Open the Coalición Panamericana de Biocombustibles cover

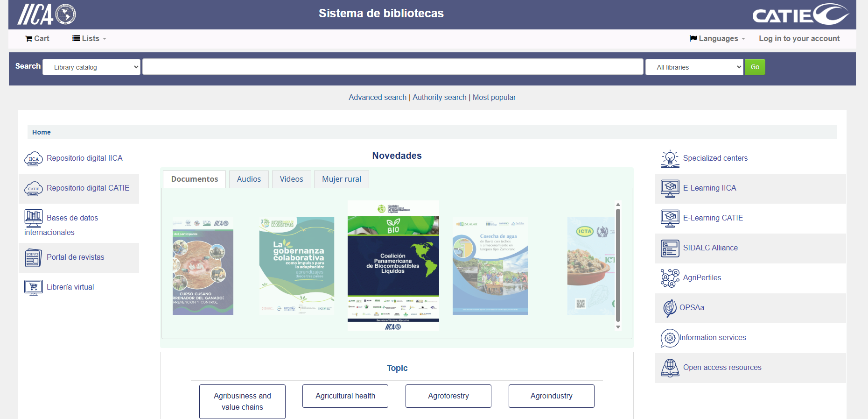tap(393, 266)
